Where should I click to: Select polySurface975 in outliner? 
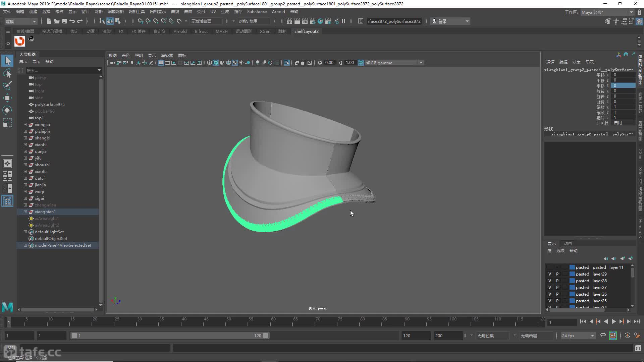50,104
